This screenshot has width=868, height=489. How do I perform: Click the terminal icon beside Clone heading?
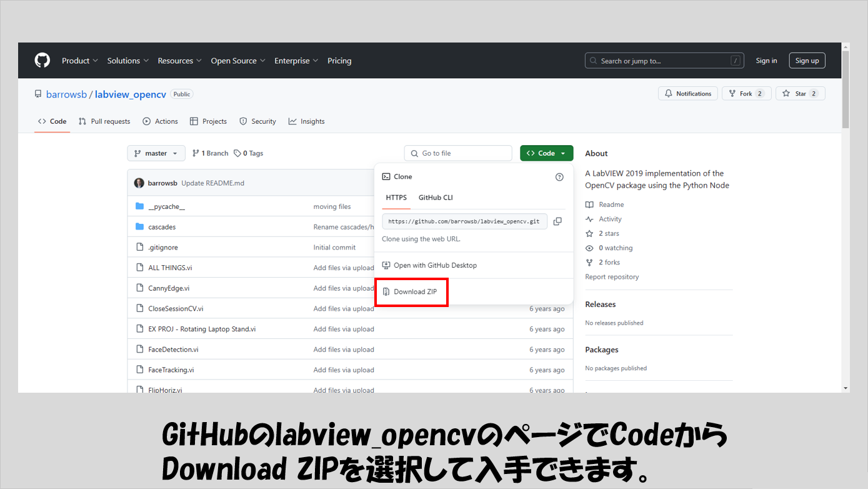pyautogui.click(x=386, y=177)
